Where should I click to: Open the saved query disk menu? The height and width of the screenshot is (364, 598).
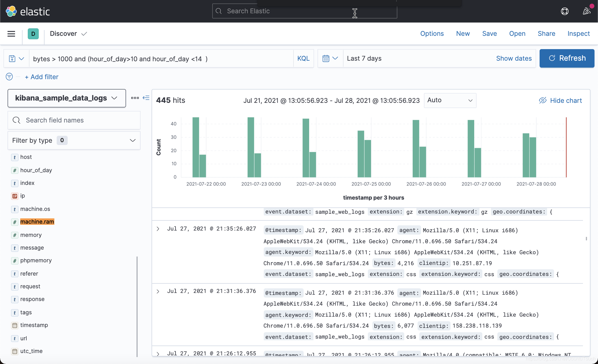(16, 59)
